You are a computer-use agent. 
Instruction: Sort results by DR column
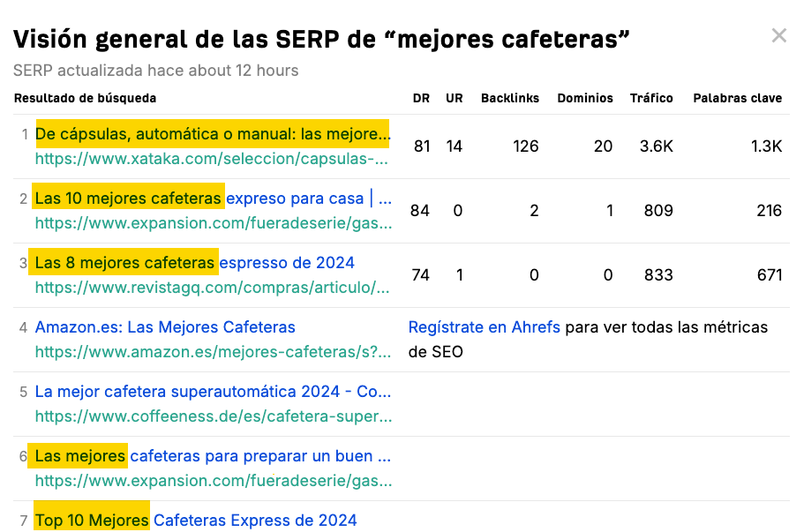click(421, 98)
